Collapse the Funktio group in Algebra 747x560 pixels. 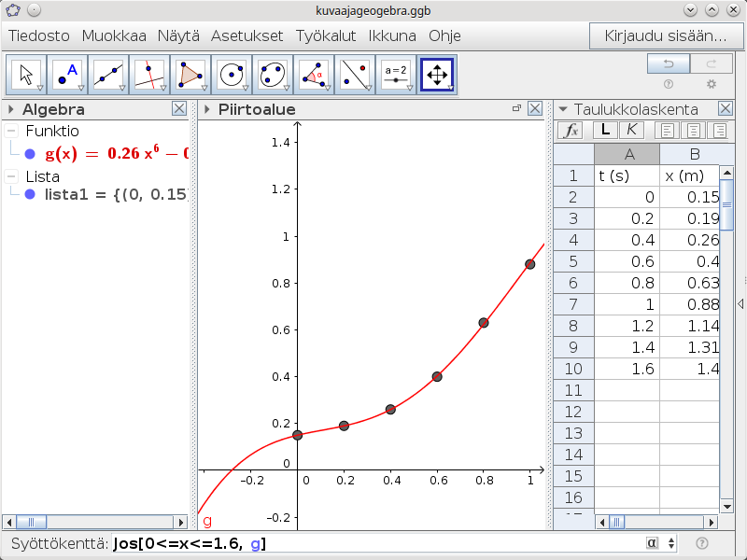(11, 132)
